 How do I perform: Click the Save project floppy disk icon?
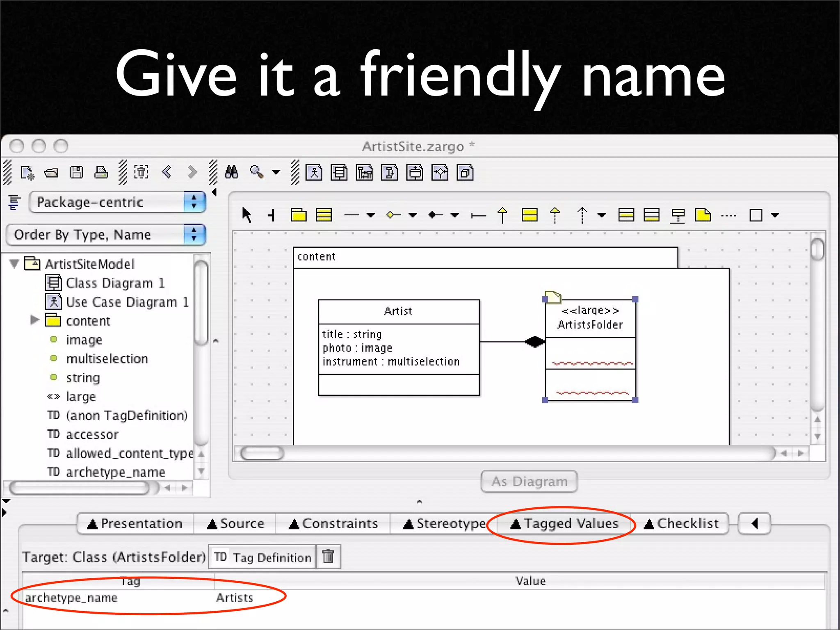pyautogui.click(x=76, y=172)
